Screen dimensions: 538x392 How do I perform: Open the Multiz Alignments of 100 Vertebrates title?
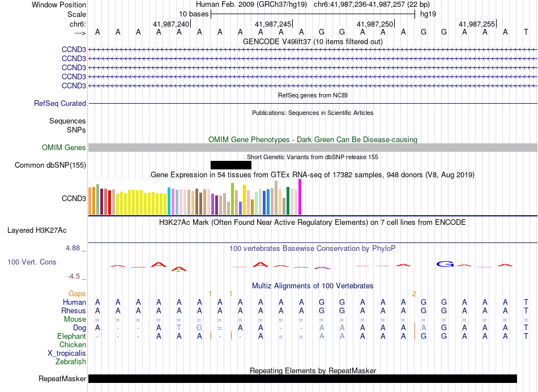point(313,286)
